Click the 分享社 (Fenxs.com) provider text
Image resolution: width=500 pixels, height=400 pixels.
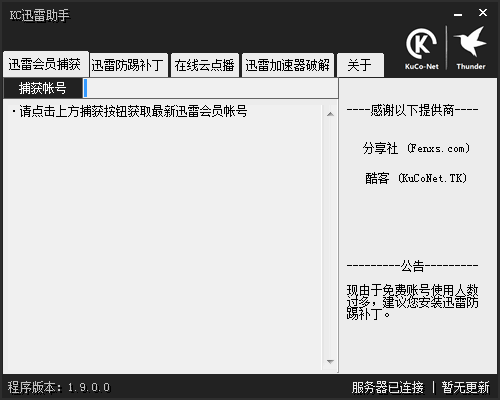click(417, 148)
